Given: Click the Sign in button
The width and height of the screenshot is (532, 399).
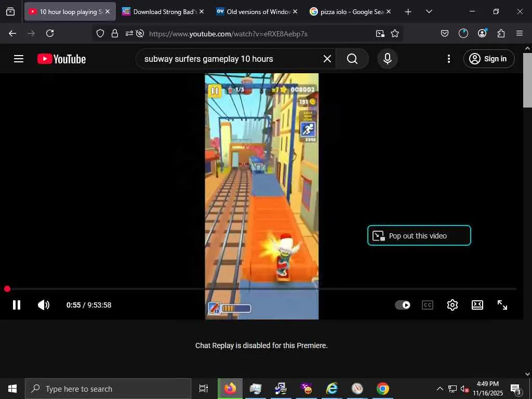Looking at the screenshot, I should point(489,59).
